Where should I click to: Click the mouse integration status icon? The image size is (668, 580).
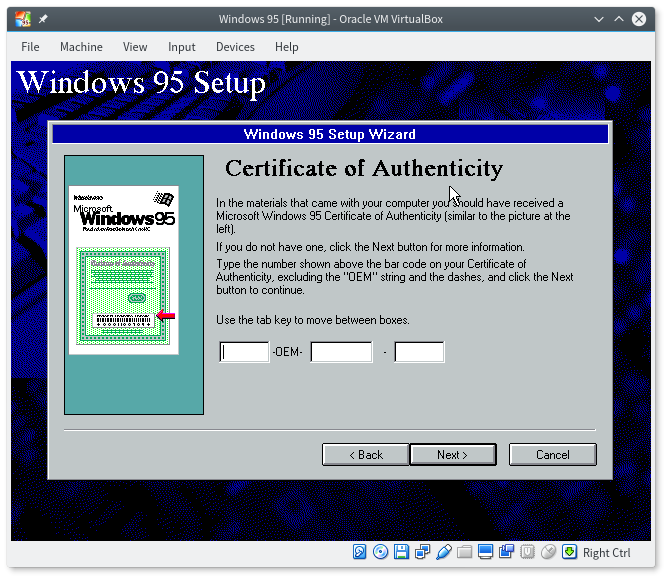(548, 552)
